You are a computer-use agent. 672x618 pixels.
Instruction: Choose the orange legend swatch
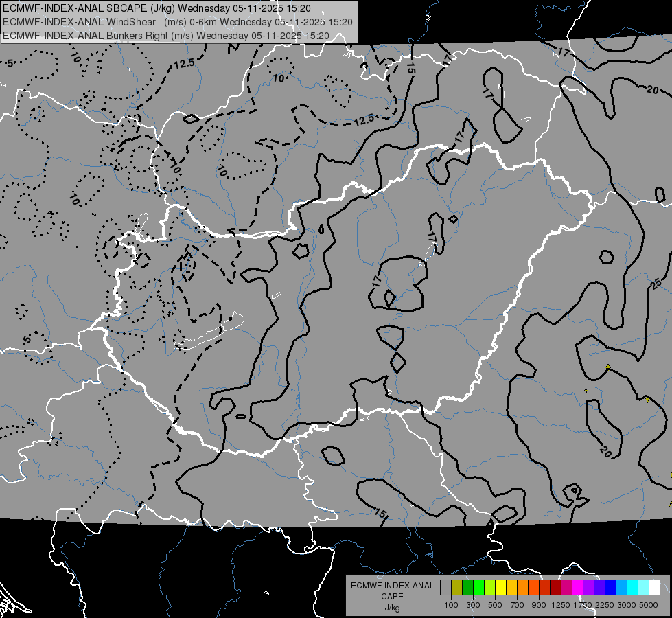523,588
